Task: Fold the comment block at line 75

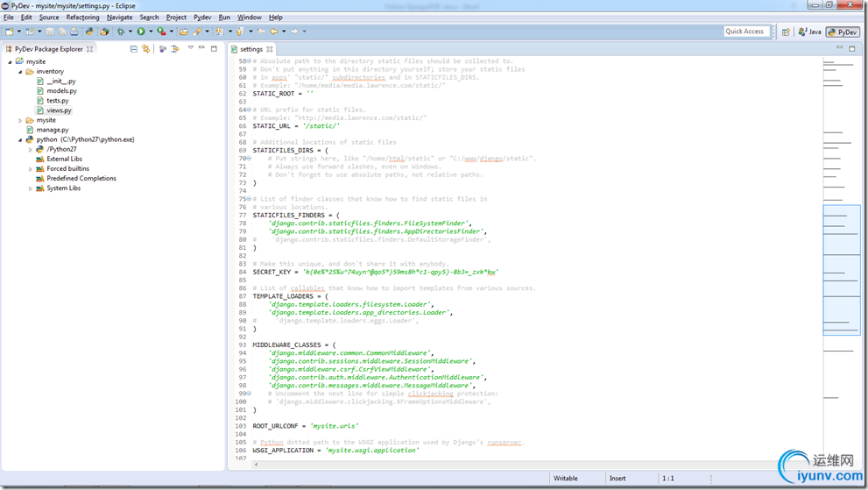Action: 249,199
